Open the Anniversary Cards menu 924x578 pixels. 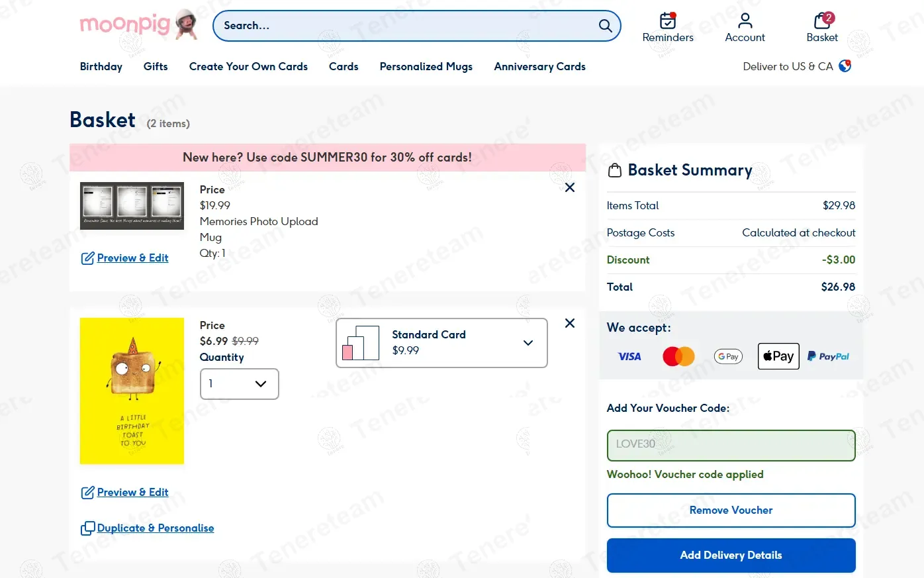click(x=539, y=67)
